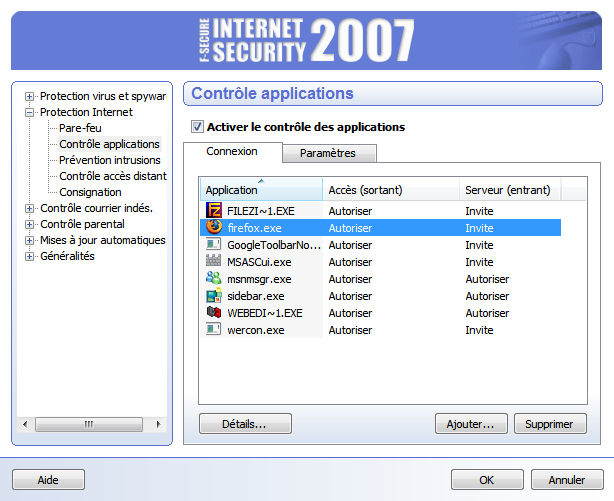Switch to the Connexion tab
The height and width of the screenshot is (501, 614).
(232, 152)
